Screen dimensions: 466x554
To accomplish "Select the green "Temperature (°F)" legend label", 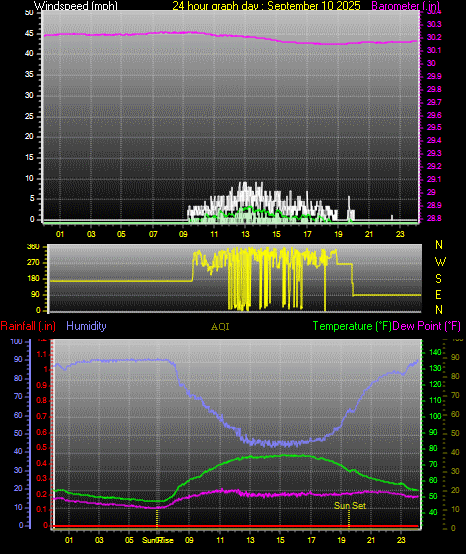I will coord(352,326).
